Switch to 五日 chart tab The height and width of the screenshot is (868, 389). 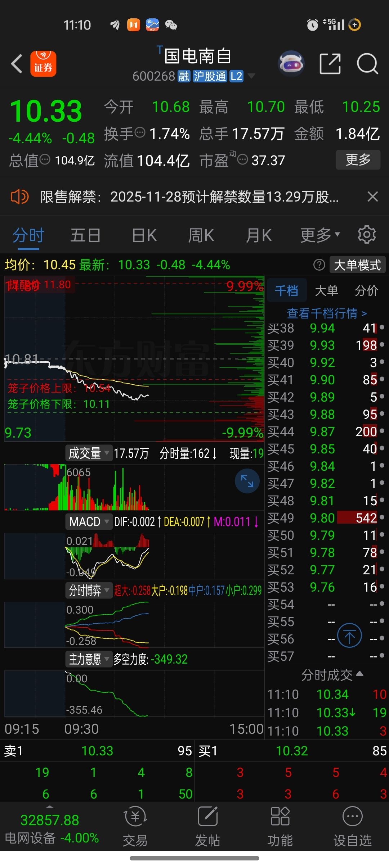(85, 235)
